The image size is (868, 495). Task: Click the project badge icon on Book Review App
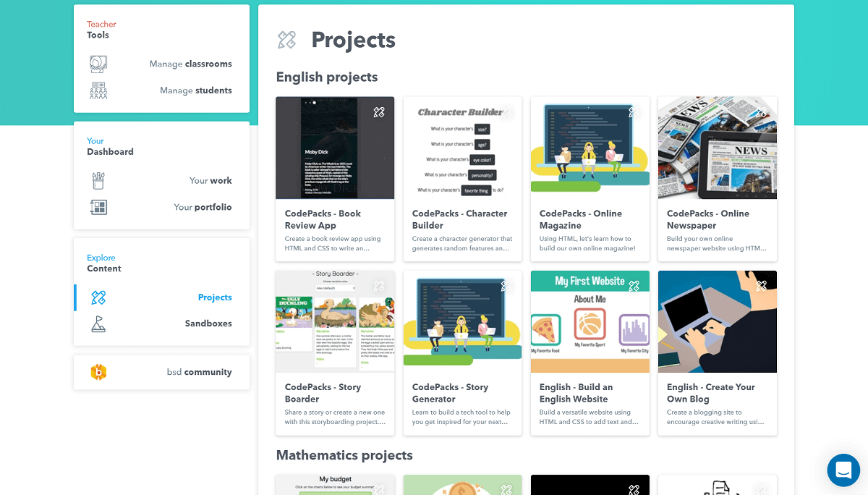pos(379,112)
